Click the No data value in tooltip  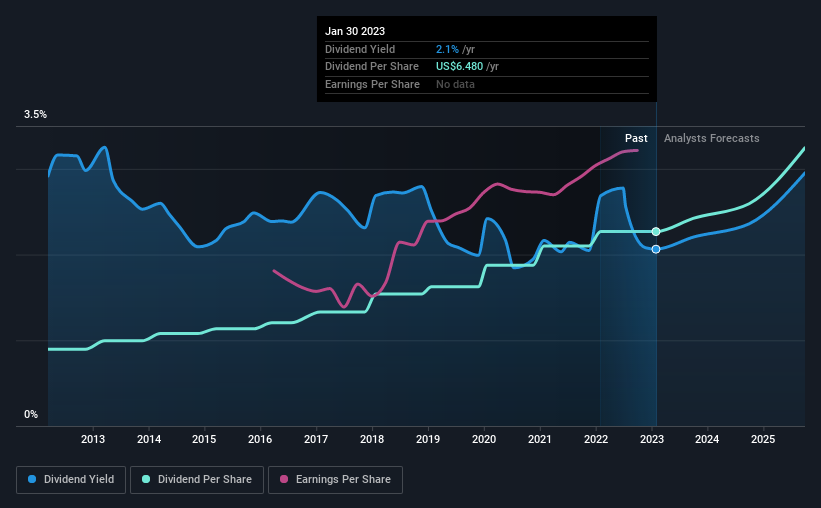point(455,84)
